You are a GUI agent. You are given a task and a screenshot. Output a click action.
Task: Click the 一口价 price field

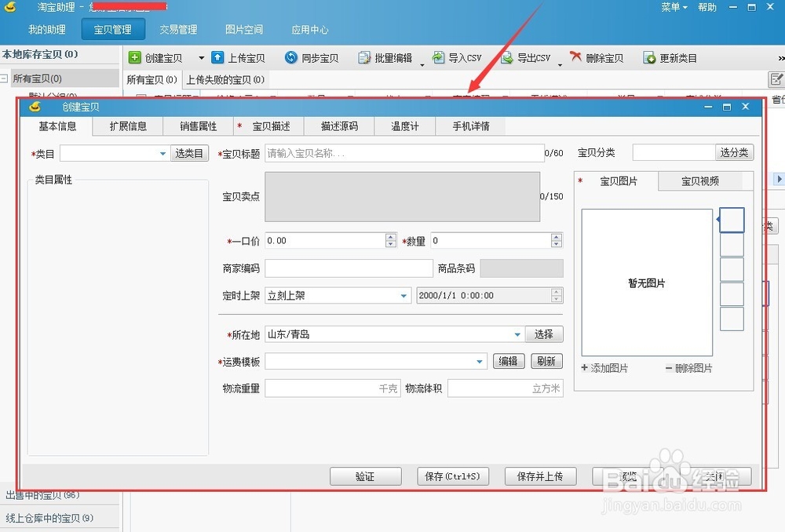pyautogui.click(x=326, y=241)
